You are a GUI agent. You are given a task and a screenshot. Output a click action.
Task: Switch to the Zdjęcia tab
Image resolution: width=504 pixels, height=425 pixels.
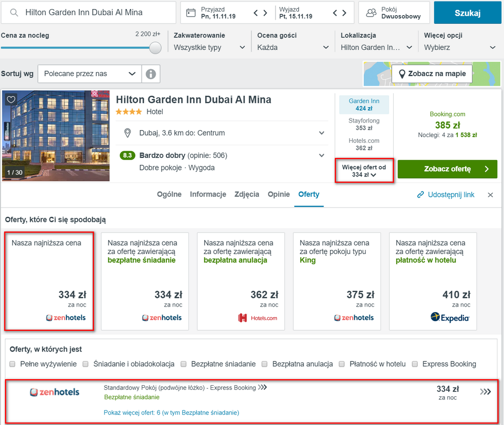point(246,195)
